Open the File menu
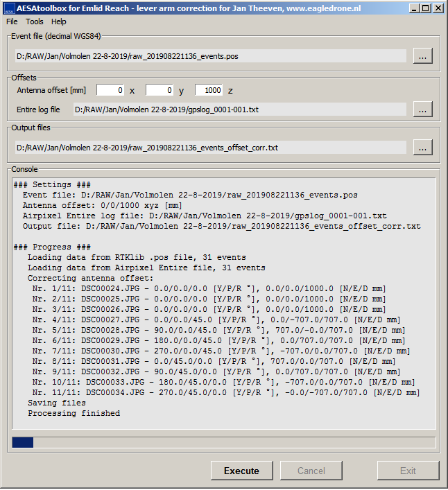 coord(12,21)
